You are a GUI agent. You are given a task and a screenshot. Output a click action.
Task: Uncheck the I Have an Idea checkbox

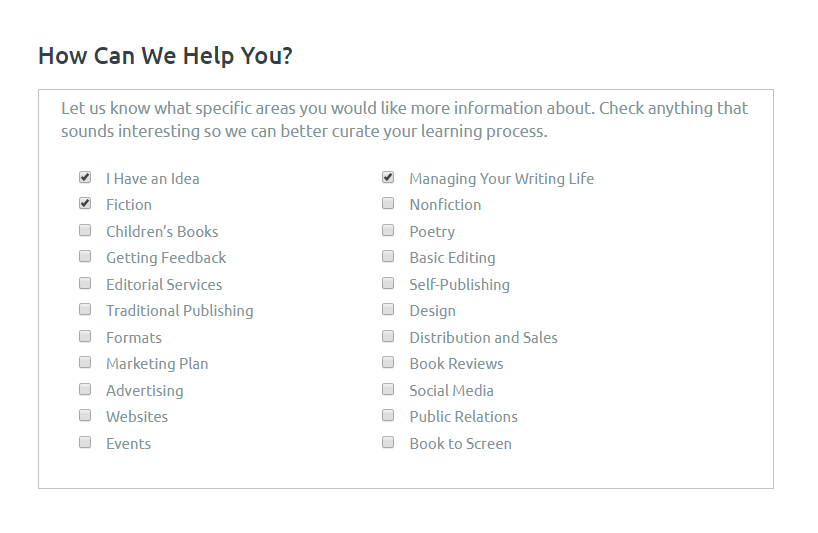(85, 178)
